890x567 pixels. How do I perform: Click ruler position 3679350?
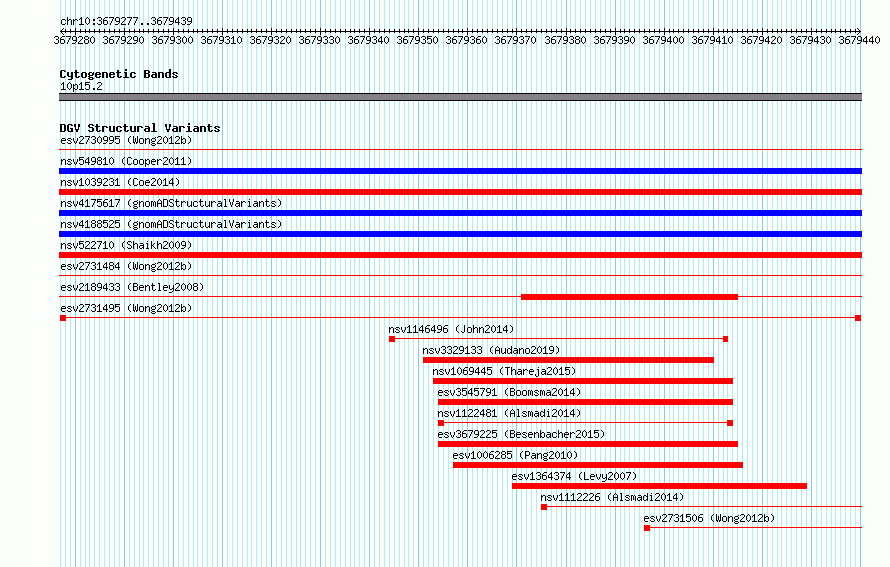[417, 40]
